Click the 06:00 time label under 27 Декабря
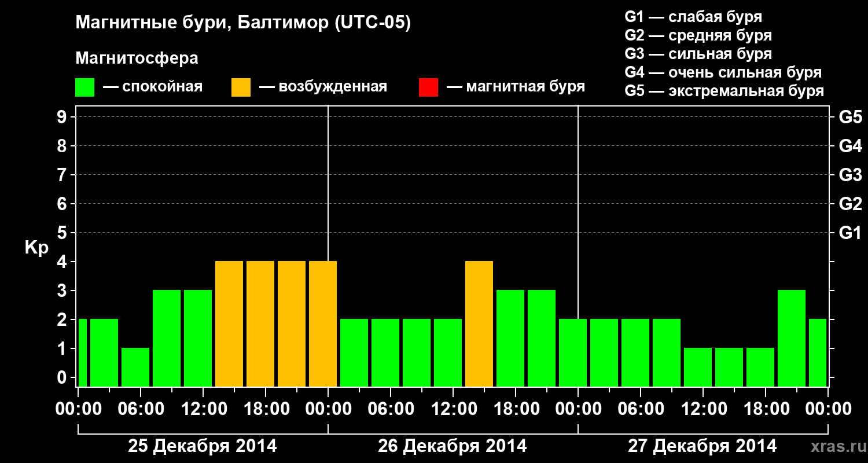Screen dimensions: 868x463 point(641,409)
